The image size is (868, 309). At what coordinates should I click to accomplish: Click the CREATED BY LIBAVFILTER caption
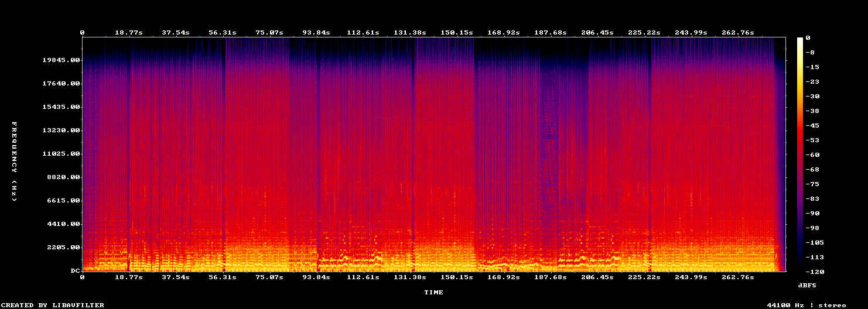pyautogui.click(x=53, y=305)
